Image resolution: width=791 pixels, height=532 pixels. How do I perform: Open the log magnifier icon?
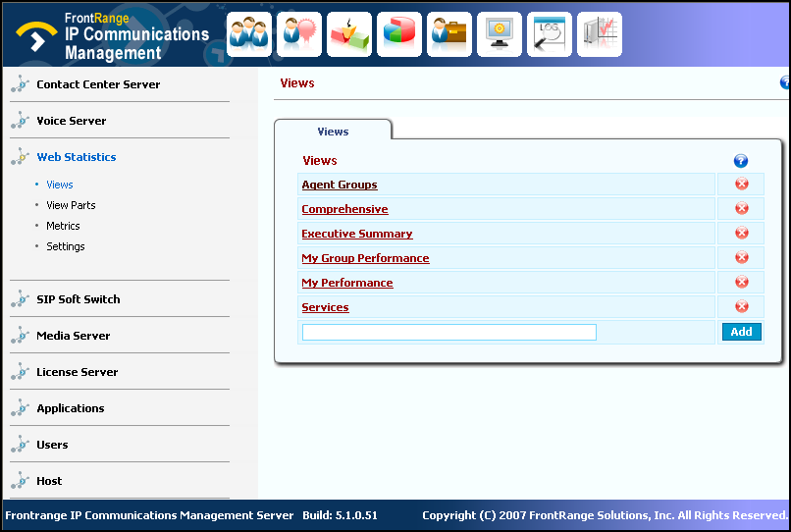click(550, 34)
